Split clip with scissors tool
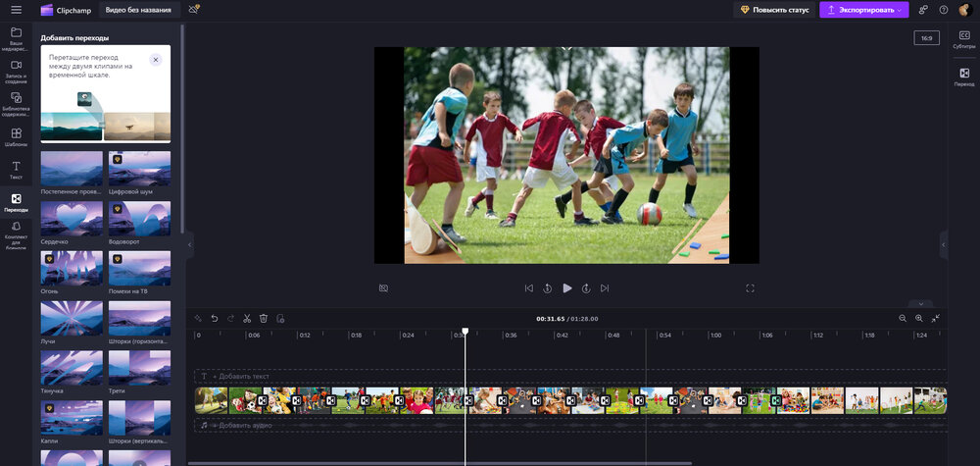 [247, 319]
